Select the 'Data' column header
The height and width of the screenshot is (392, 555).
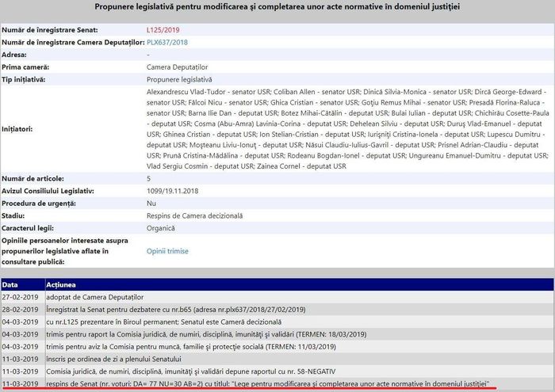pyautogui.click(x=23, y=285)
